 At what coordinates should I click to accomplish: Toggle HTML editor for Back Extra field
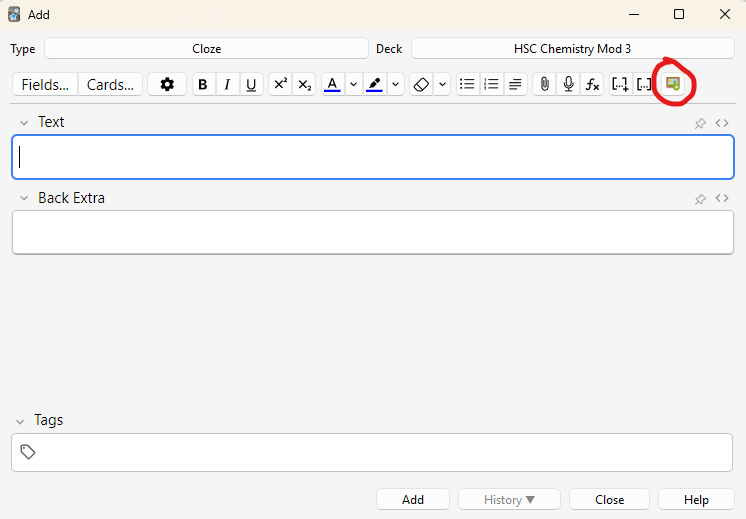(x=722, y=198)
